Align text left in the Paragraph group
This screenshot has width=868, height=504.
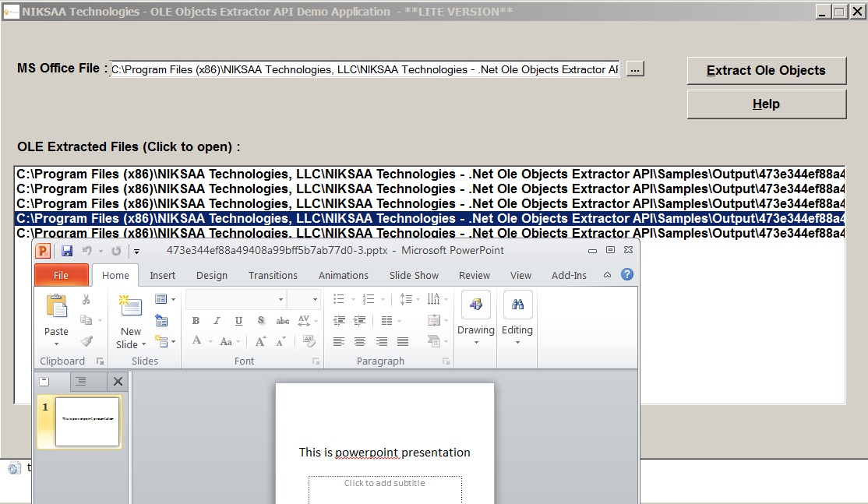(339, 341)
